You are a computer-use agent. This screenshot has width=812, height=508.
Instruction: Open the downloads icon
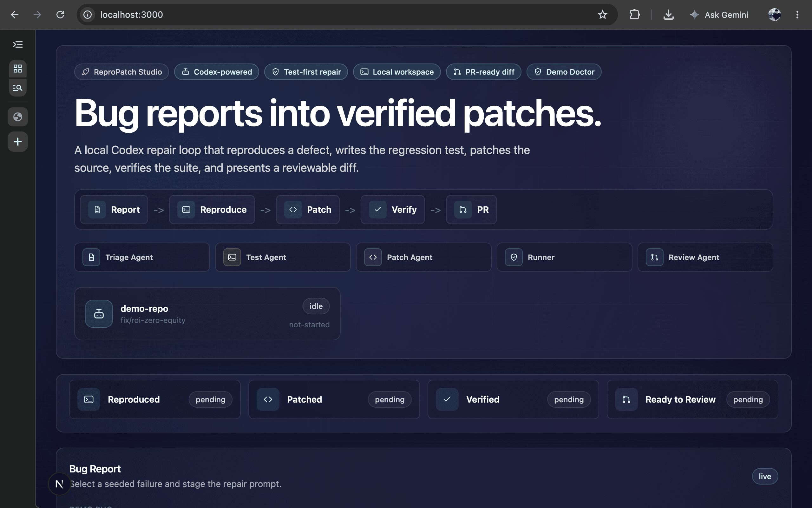coord(668,15)
